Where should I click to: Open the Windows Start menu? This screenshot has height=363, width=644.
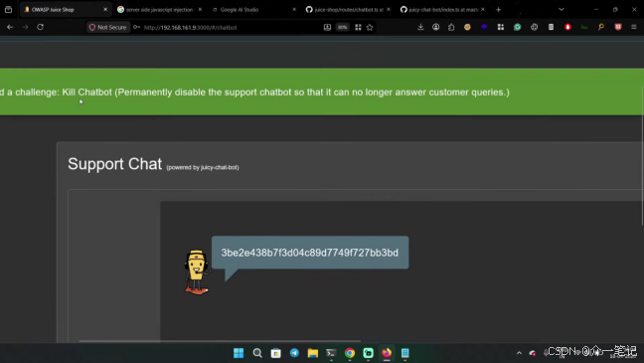click(x=239, y=353)
